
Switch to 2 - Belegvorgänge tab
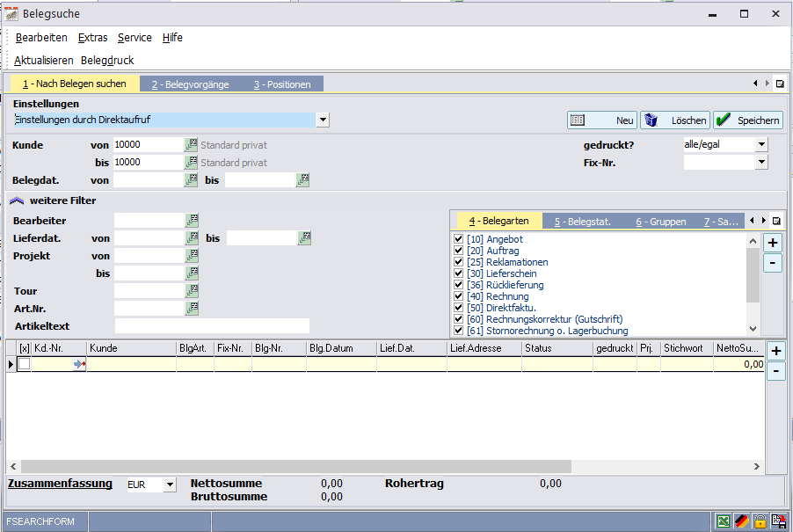tap(190, 84)
